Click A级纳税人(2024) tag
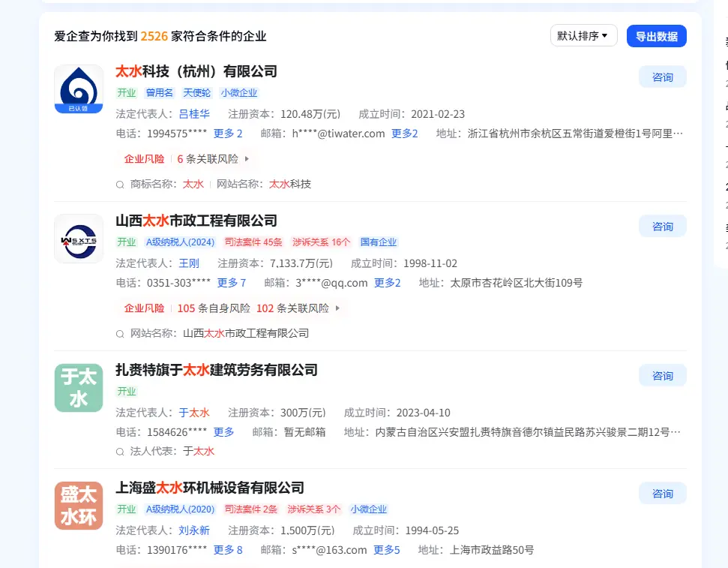The image size is (728, 568). 180,242
